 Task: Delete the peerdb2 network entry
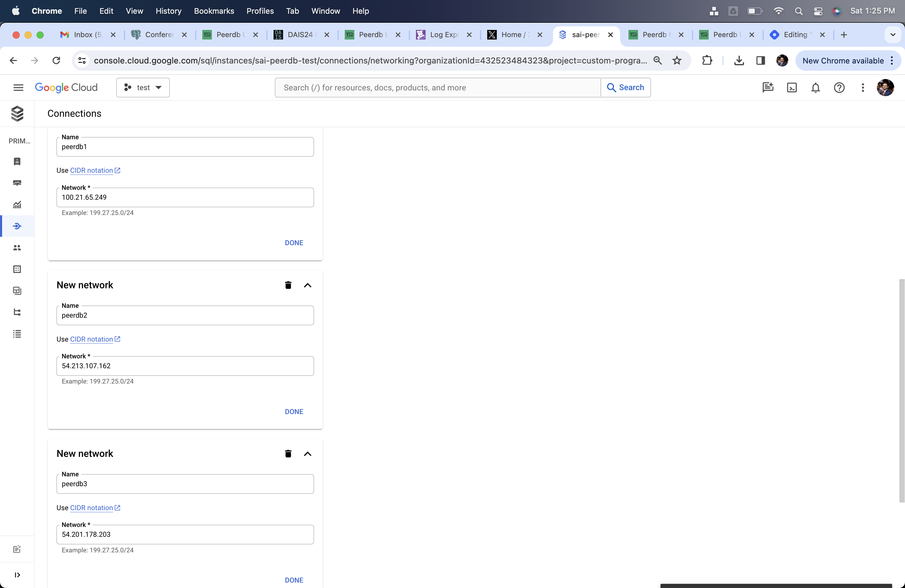[288, 284]
